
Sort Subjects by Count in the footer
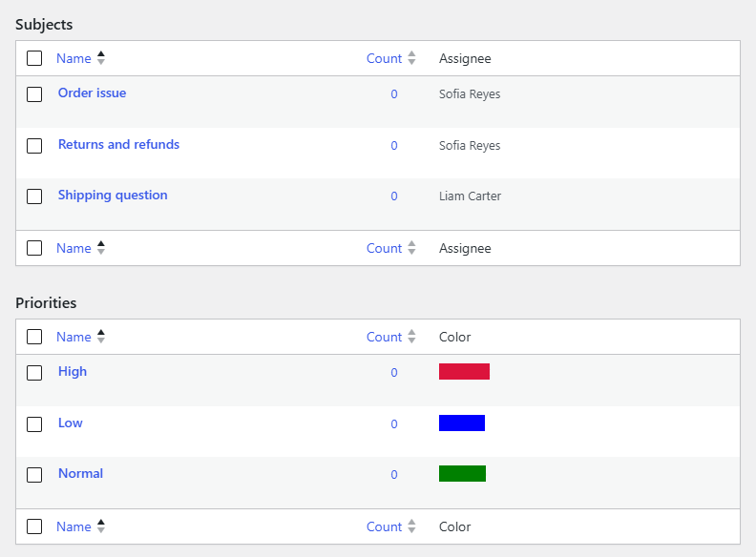coord(385,248)
